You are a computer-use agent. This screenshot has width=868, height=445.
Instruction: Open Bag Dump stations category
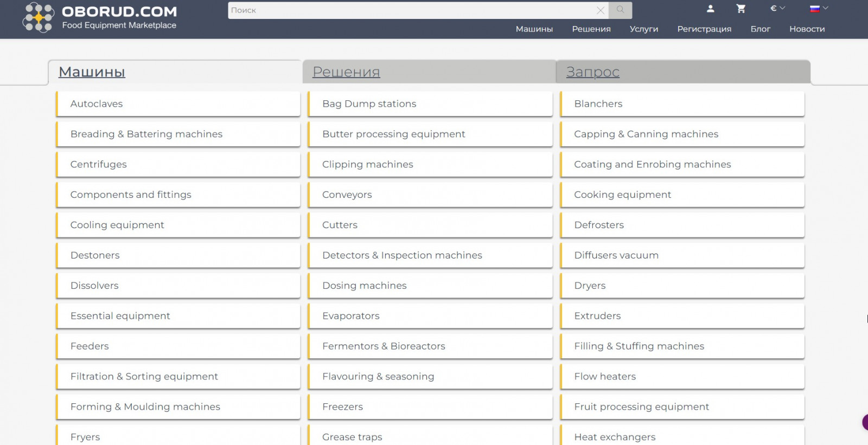tap(430, 104)
